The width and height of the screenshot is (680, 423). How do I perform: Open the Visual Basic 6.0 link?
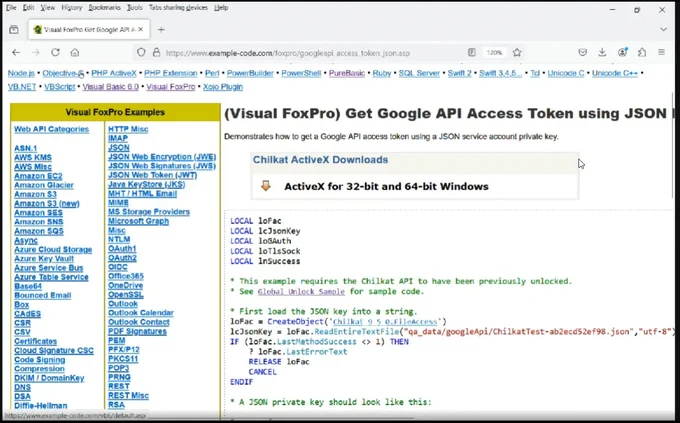[x=111, y=87]
